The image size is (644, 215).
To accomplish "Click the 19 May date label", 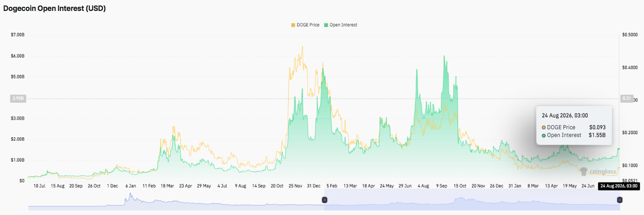I will click(570, 186).
